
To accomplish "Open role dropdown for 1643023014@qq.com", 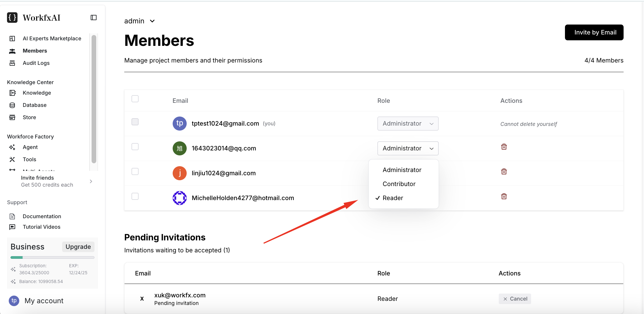I will click(x=407, y=148).
